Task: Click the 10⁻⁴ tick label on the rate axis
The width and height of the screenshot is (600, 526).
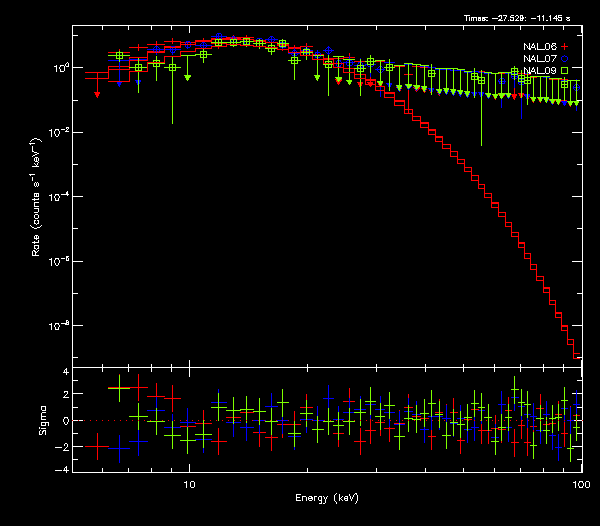Action: (x=61, y=197)
